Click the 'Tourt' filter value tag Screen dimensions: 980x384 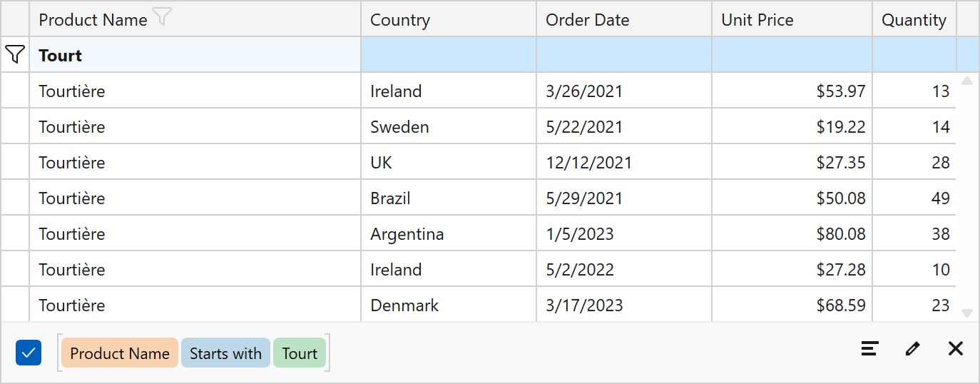[300, 353]
